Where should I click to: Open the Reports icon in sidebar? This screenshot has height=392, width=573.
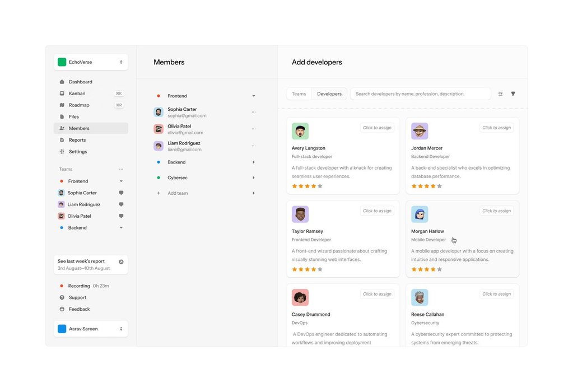point(62,140)
